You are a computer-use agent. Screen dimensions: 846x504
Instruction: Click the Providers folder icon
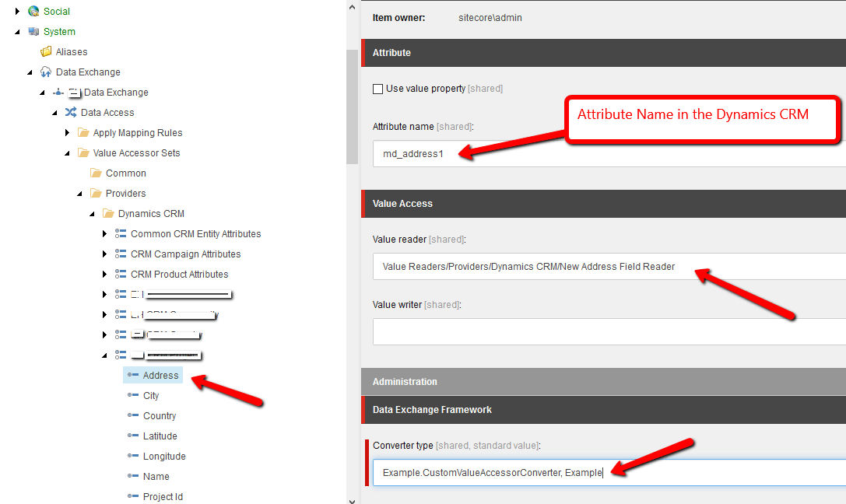[96, 193]
